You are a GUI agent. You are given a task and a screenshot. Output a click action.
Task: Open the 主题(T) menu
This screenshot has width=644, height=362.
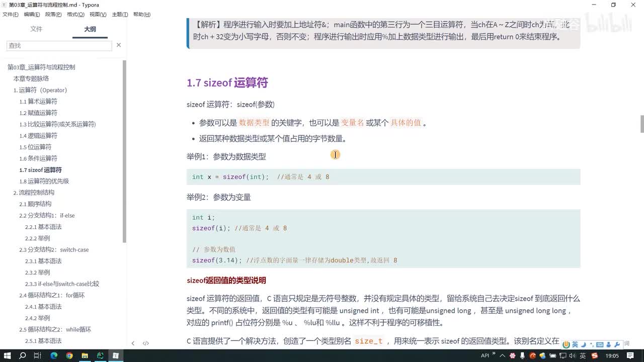tap(120, 15)
